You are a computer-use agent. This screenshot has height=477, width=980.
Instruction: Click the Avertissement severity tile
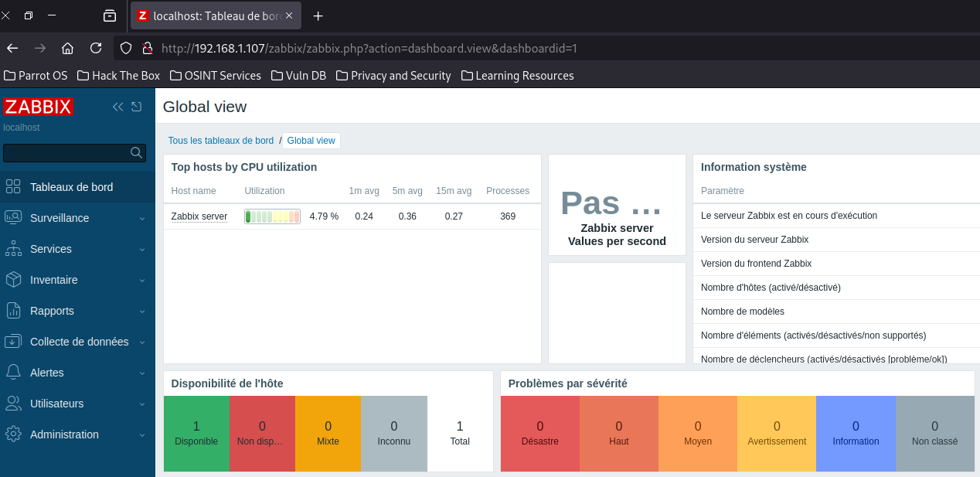(x=777, y=434)
